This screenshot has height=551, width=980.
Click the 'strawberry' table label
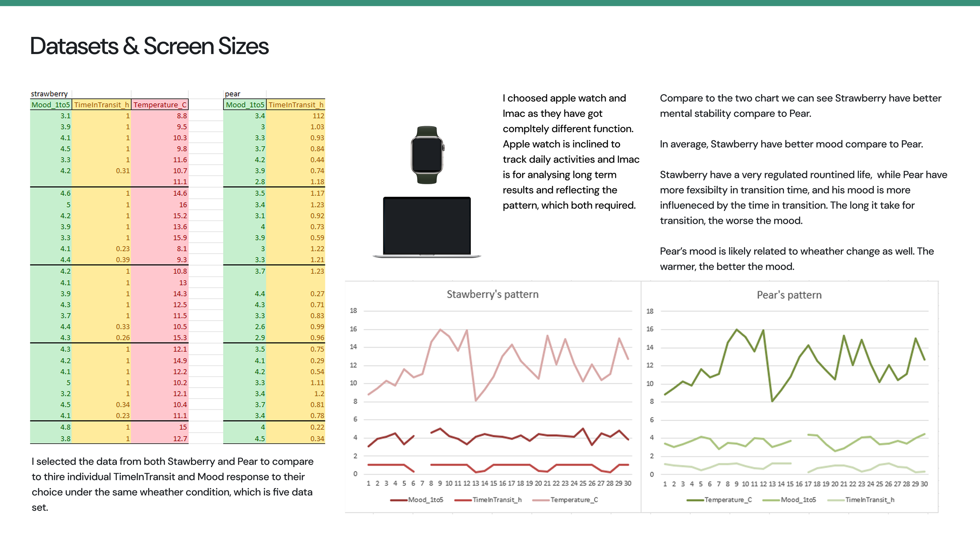pyautogui.click(x=49, y=94)
